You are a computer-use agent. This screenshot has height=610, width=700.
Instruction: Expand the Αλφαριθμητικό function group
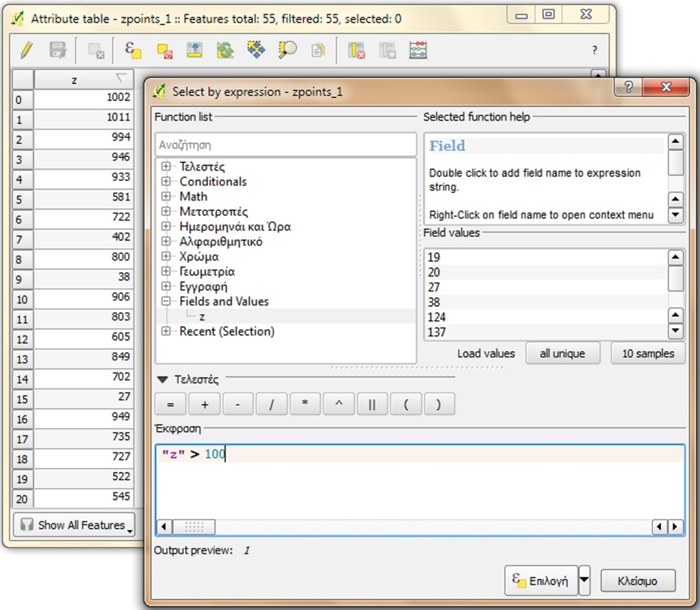[166, 241]
